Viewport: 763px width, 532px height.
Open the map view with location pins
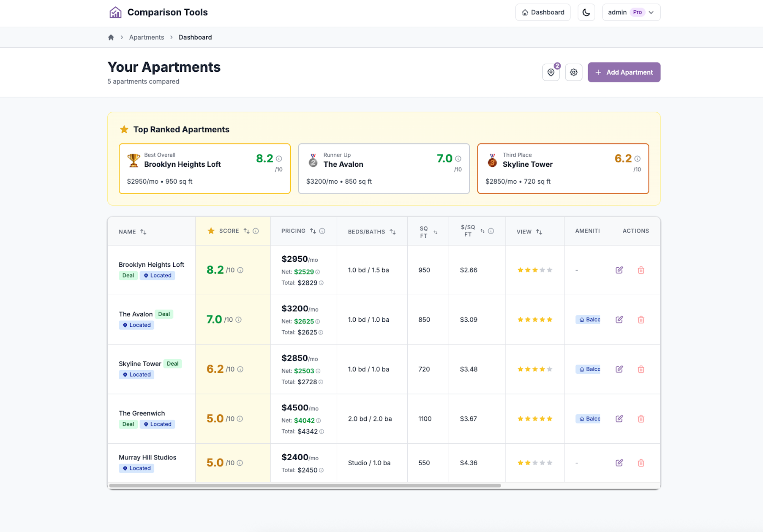tap(550, 72)
